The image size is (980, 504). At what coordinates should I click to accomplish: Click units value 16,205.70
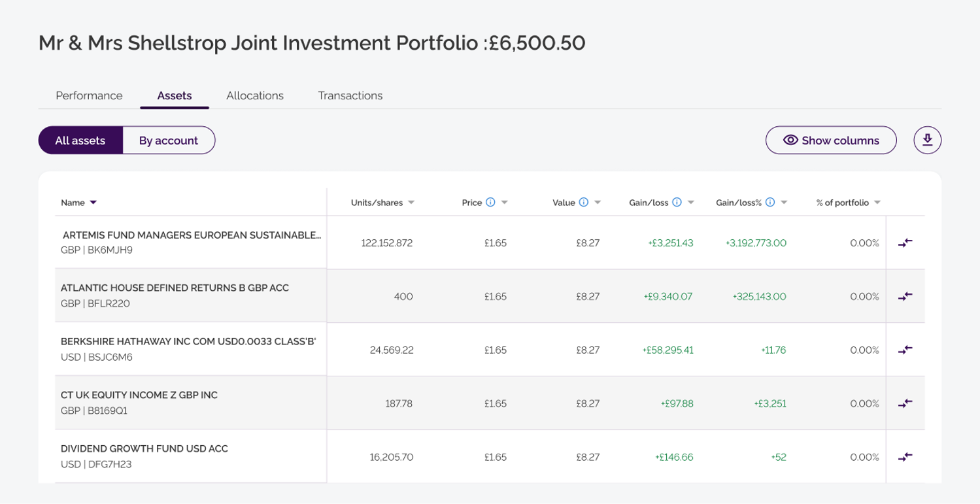coord(392,457)
